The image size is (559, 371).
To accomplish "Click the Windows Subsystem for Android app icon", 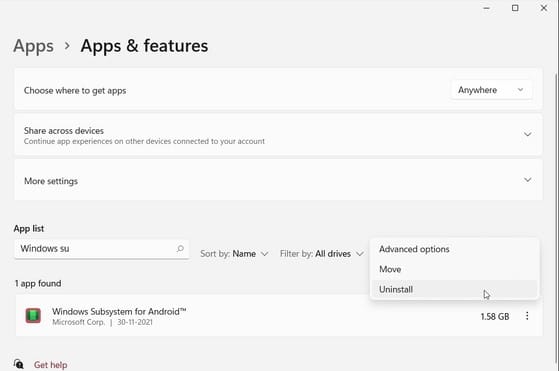I will point(33,316).
